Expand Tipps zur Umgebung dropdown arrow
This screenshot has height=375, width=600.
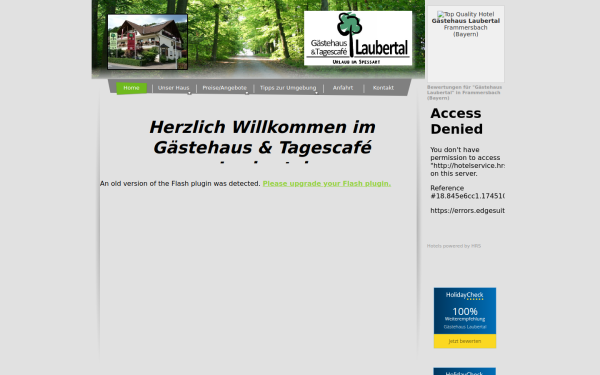point(316,93)
